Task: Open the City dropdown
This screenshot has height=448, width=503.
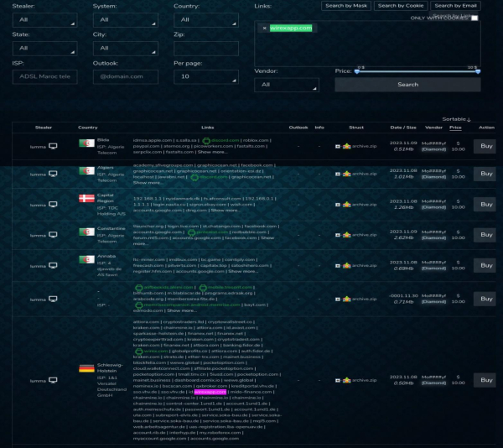Action: point(126,49)
